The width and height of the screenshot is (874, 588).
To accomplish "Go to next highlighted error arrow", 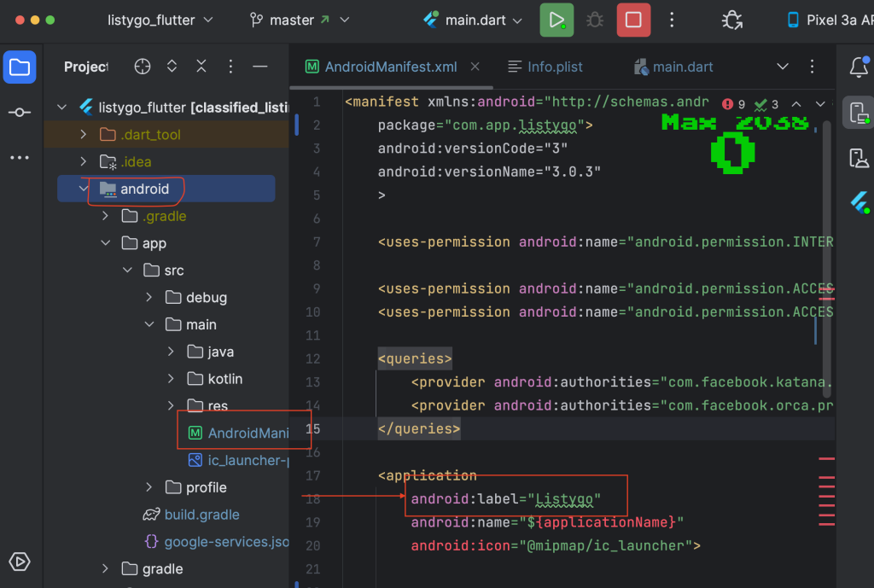I will pyautogui.click(x=820, y=104).
